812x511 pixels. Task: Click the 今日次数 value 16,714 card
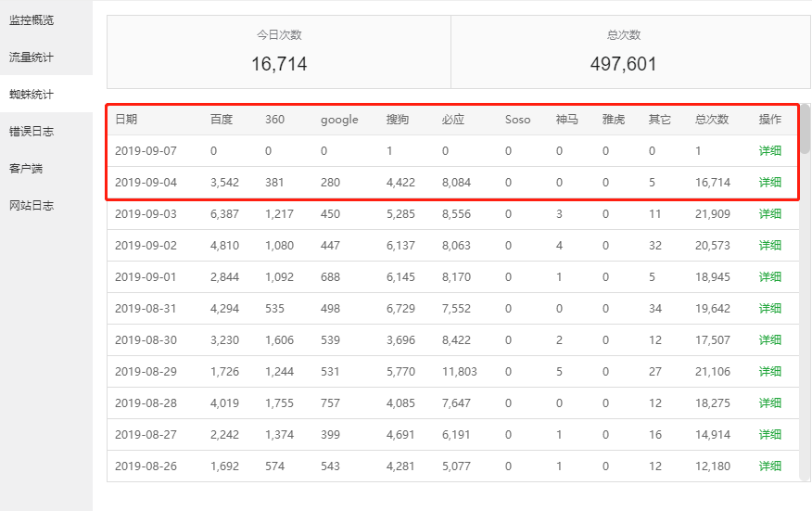point(279,52)
